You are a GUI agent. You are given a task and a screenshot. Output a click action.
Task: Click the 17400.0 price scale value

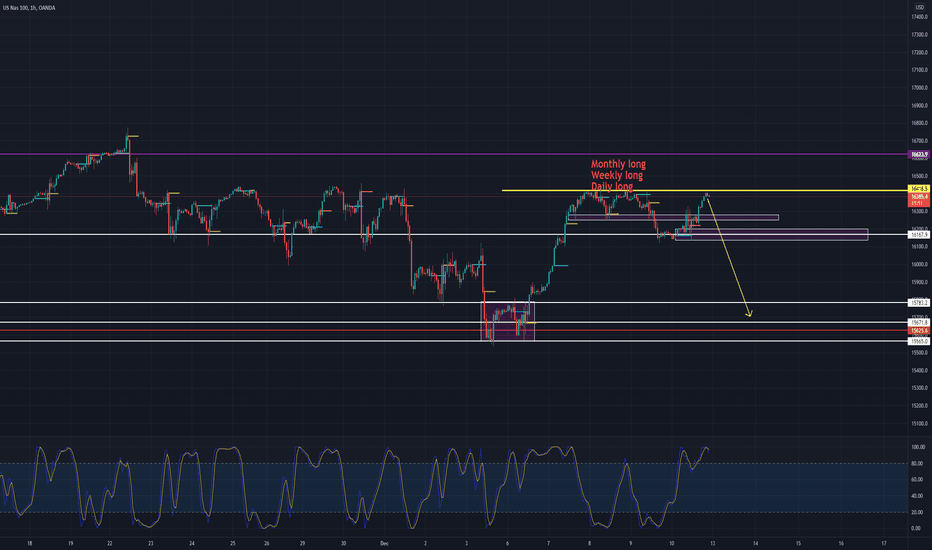tap(920, 17)
